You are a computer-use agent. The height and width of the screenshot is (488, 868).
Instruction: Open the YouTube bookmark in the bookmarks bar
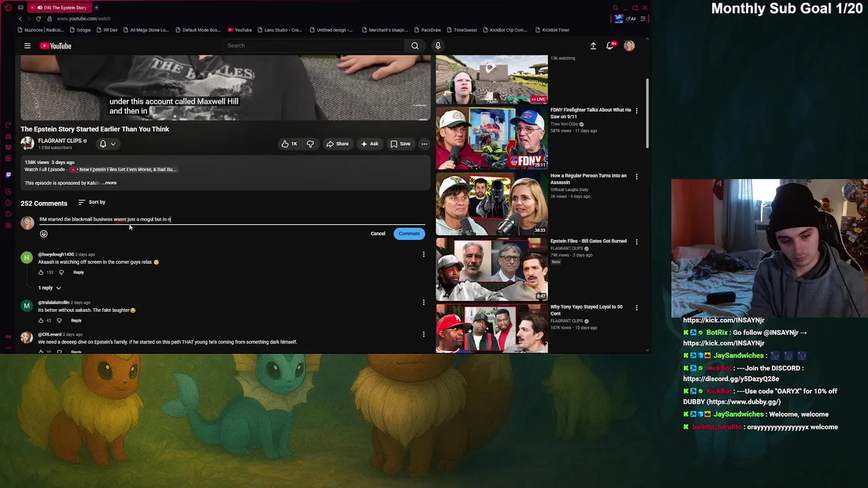click(239, 30)
